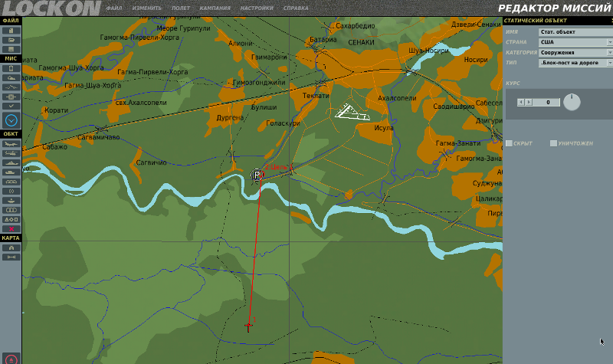Click the КУРС heading rotary dial
The image size is (613, 364).
click(x=572, y=102)
